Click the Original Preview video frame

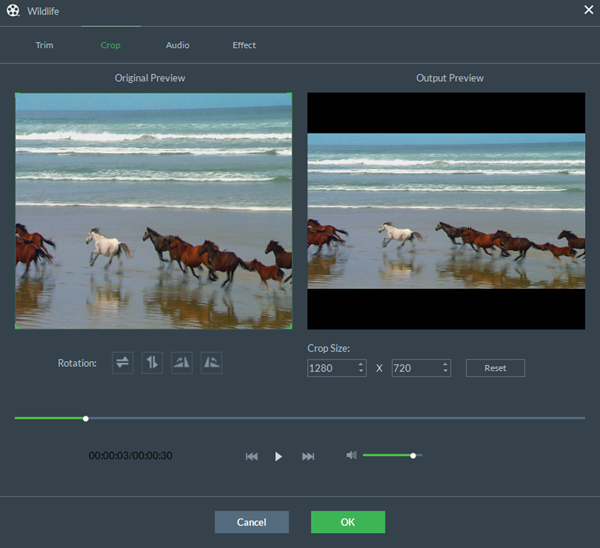tap(153, 210)
